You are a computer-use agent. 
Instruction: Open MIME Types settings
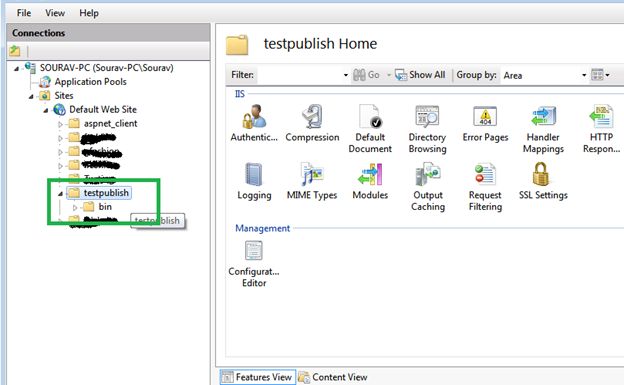pyautogui.click(x=312, y=181)
